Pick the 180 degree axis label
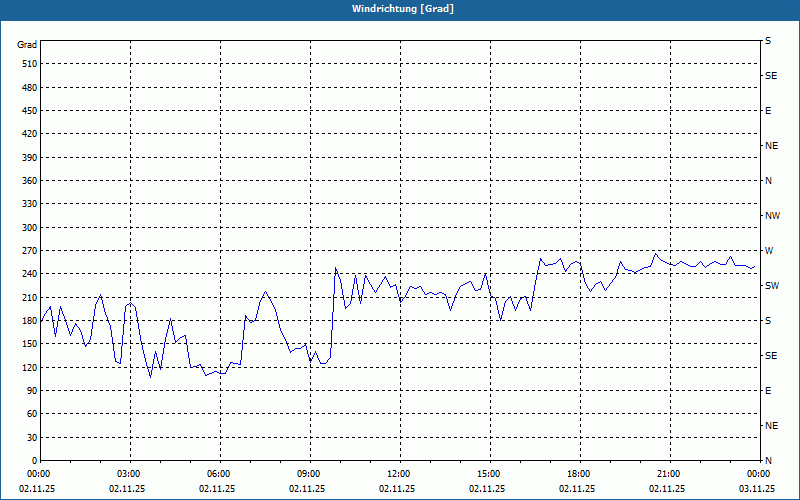Viewport: 800px width, 500px height. pos(30,321)
